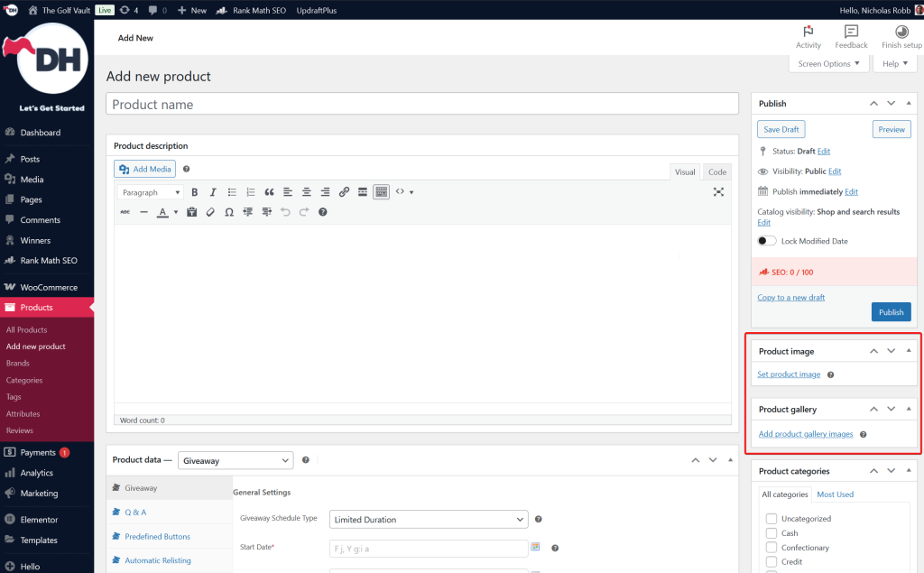Tick the Confectionary category checkbox

tap(772, 548)
